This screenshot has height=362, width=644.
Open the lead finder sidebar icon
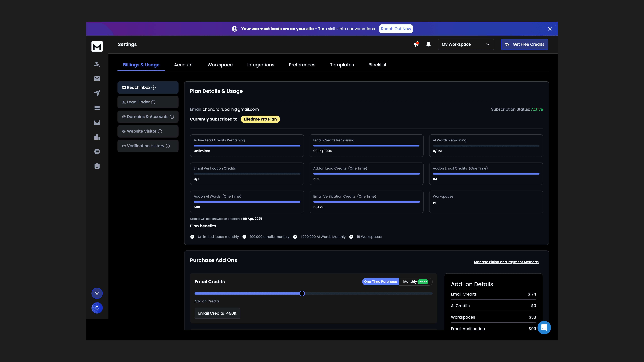(97, 64)
